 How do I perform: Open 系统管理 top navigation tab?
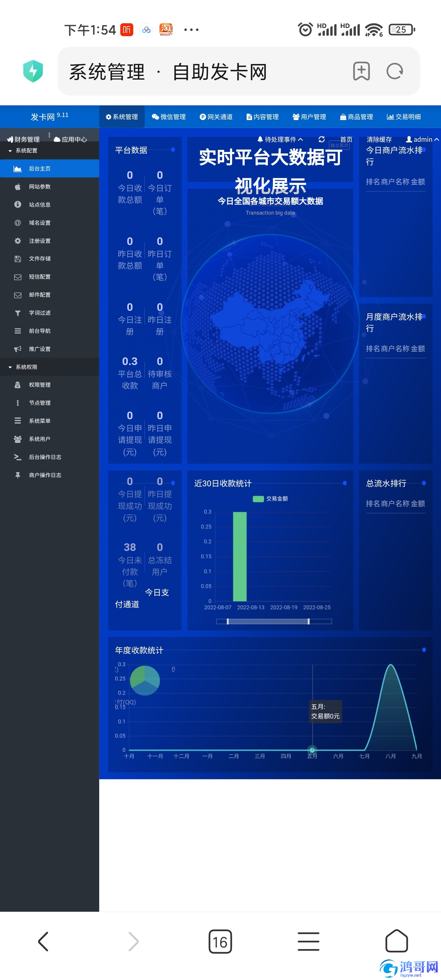point(122,117)
